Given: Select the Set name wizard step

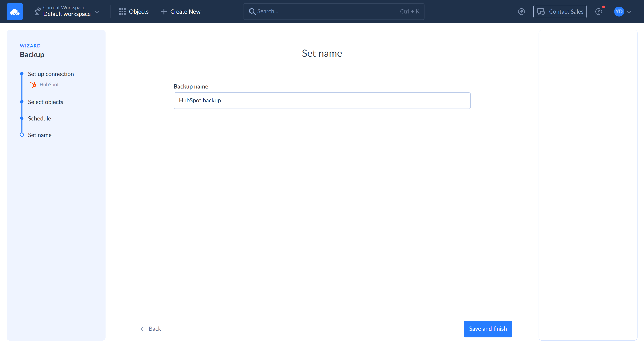Looking at the screenshot, I should pyautogui.click(x=40, y=135).
